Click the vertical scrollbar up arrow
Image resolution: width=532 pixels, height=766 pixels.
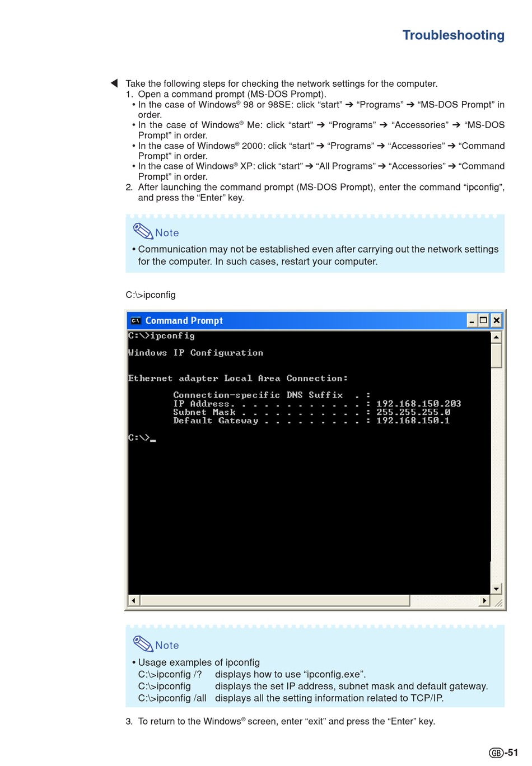[x=496, y=337]
